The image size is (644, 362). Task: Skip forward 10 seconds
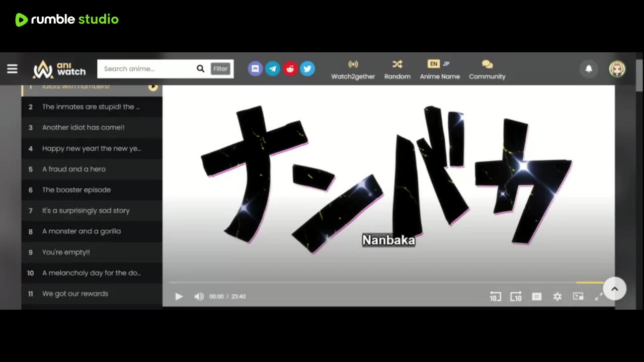pyautogui.click(x=516, y=297)
